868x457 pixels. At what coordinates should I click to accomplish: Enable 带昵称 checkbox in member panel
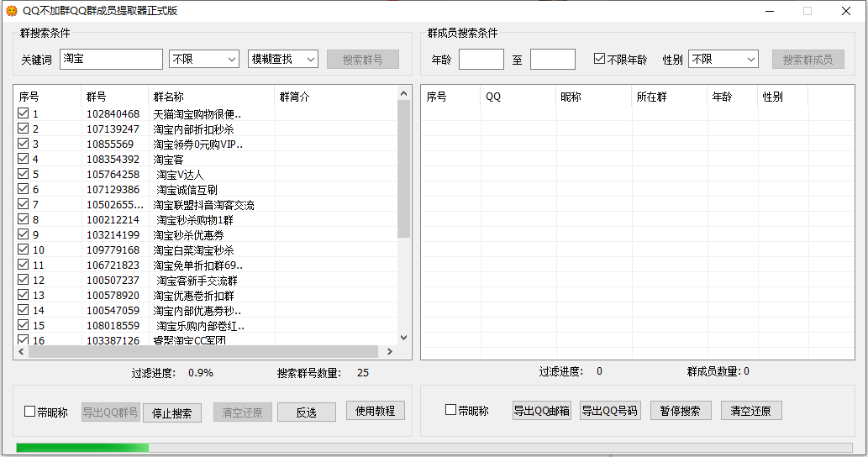coord(450,410)
